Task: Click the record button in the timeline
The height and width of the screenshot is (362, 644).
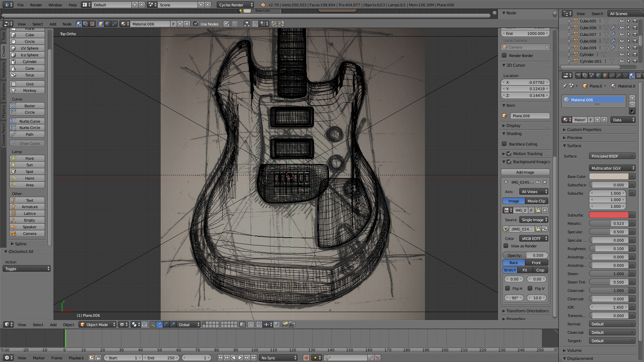Action: point(306,358)
